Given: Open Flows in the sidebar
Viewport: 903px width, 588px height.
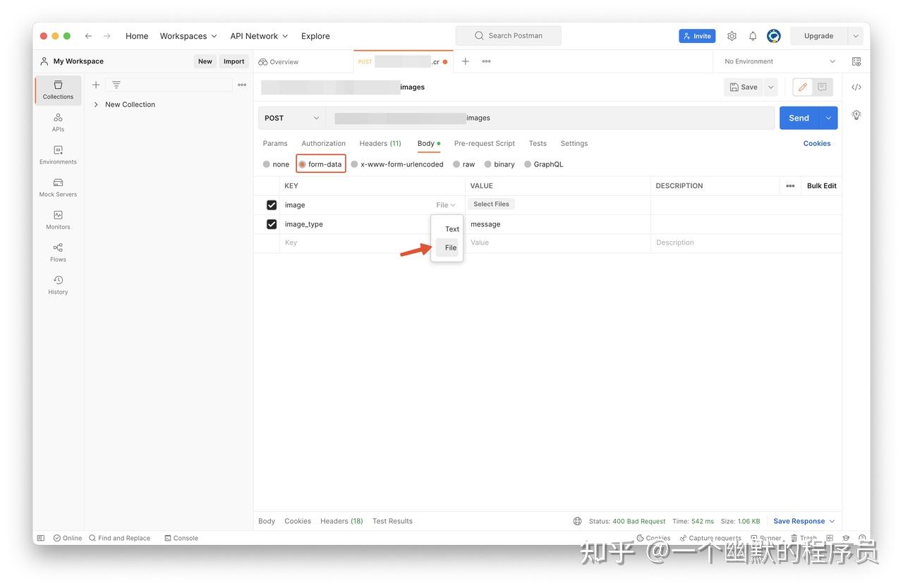Looking at the screenshot, I should 58,252.
